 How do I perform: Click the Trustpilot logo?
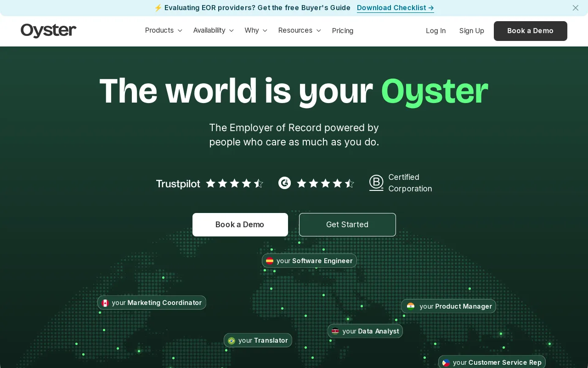pos(178,184)
